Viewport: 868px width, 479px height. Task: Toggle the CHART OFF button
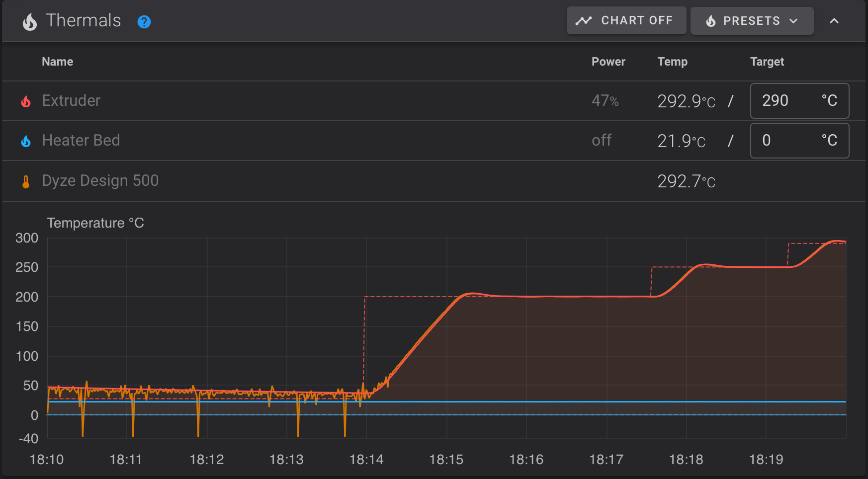coord(626,20)
